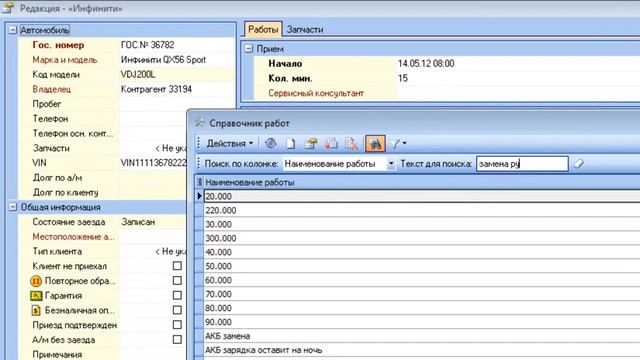Click the Кол. мин. value 15
Screen dimensions: 640x360
click(x=403, y=78)
